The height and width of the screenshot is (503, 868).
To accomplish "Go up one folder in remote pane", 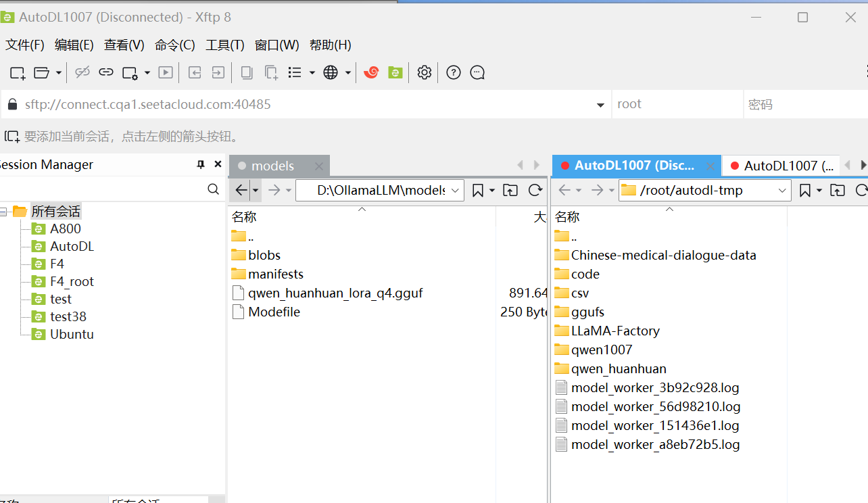I will (838, 191).
